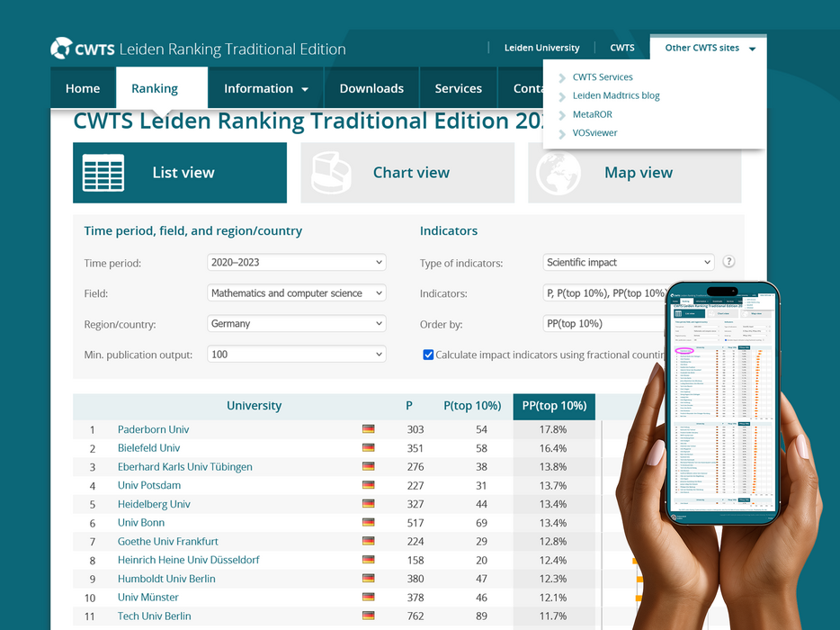Click the Leiden University link
The image size is (840, 630).
541,48
